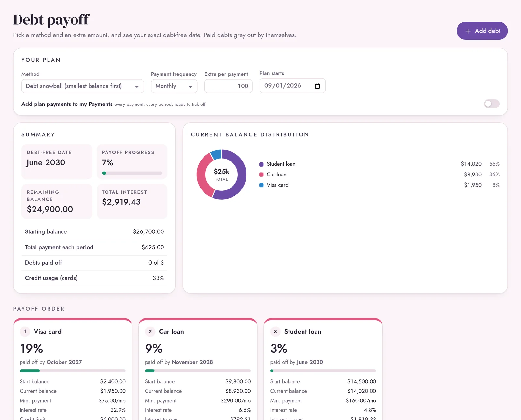Open the Payment frequency dropdown

(174, 86)
